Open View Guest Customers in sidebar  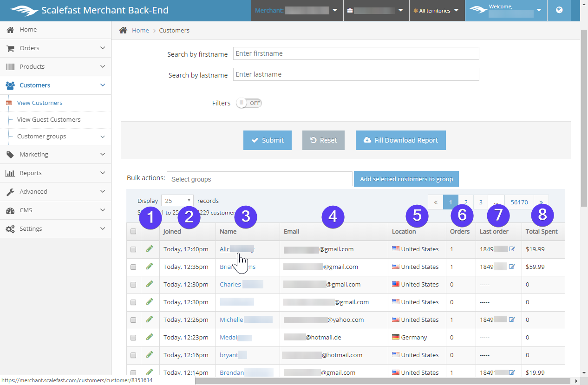49,119
